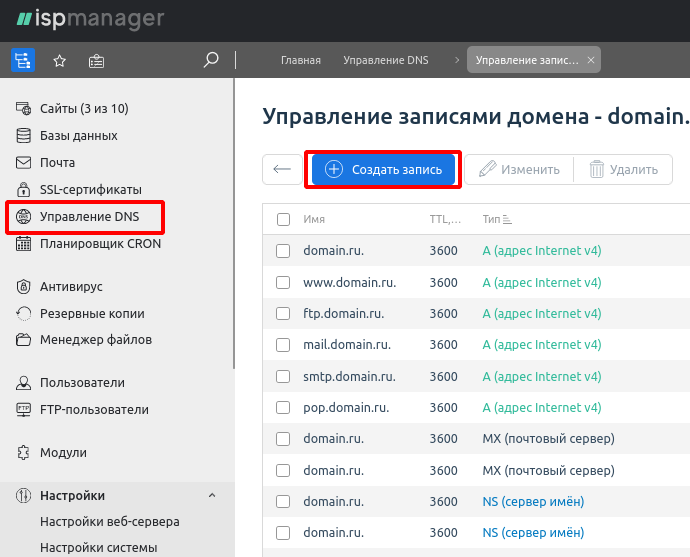Screen dimensions: 690x557
Task: Click the breadcrumb arrow after Управление DNS
Action: pos(457,60)
